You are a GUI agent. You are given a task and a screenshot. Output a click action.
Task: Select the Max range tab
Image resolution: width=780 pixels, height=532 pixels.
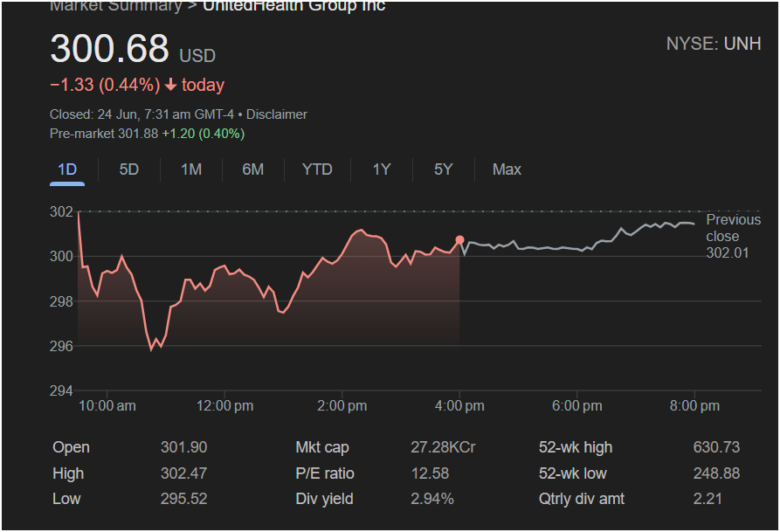click(x=507, y=169)
